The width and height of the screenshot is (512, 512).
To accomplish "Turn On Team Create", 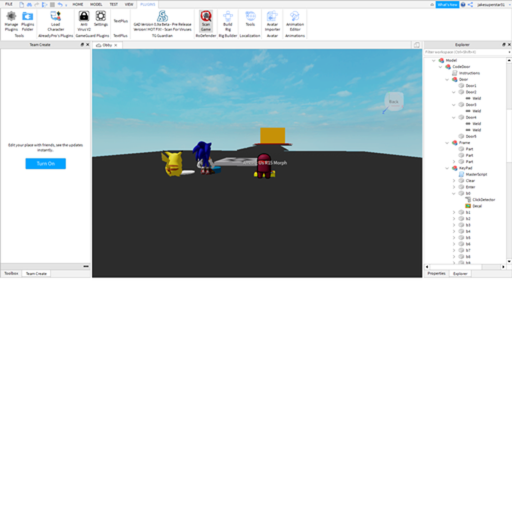I will click(46, 164).
